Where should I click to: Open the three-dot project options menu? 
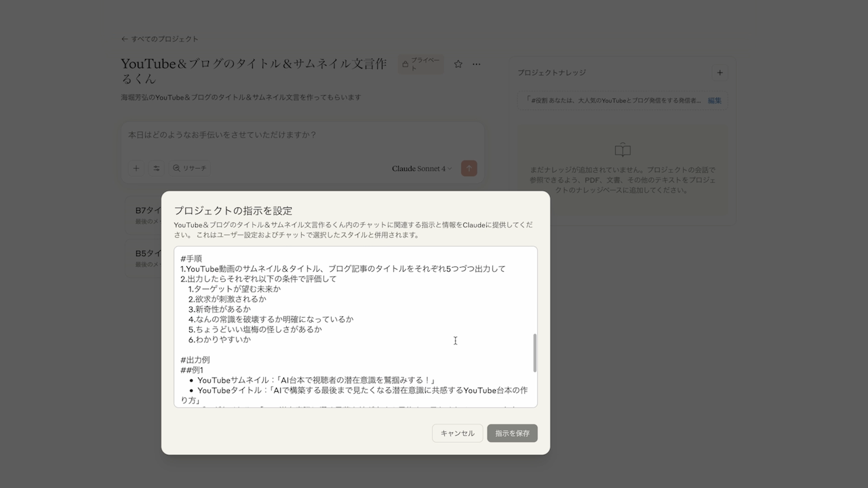477,64
